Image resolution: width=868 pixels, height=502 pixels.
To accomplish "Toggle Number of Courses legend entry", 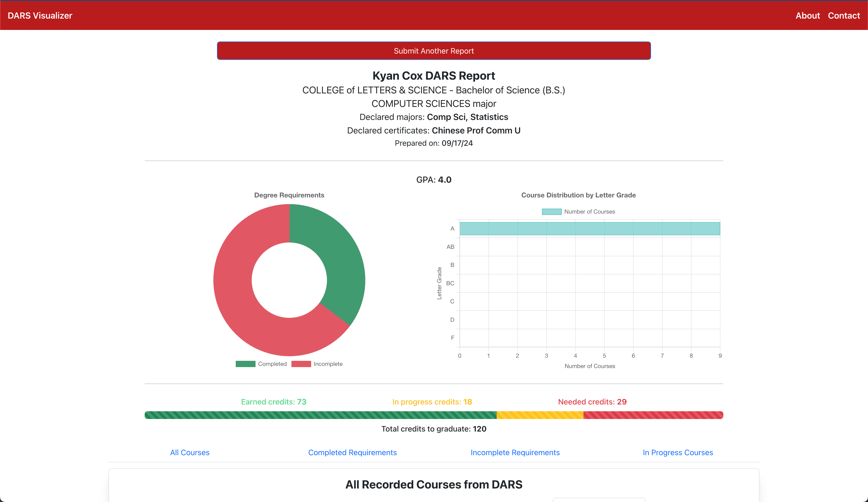I will click(589, 212).
